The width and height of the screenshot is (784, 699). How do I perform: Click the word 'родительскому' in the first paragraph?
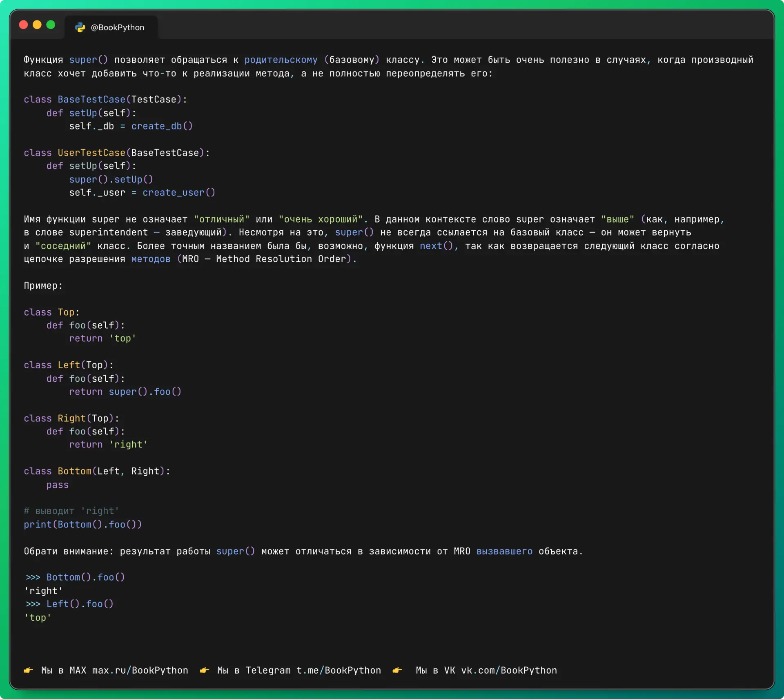point(281,60)
